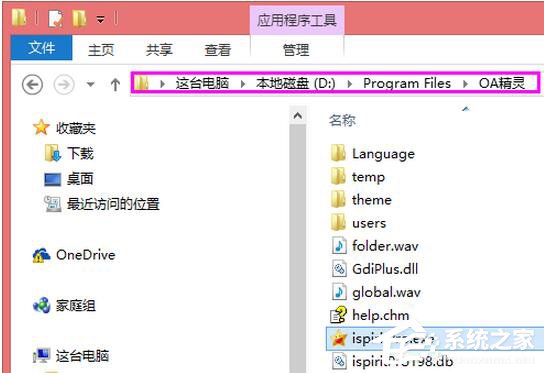The width and height of the screenshot is (544, 373).
Task: Click the Properties quick access icon
Action: (x=56, y=19)
